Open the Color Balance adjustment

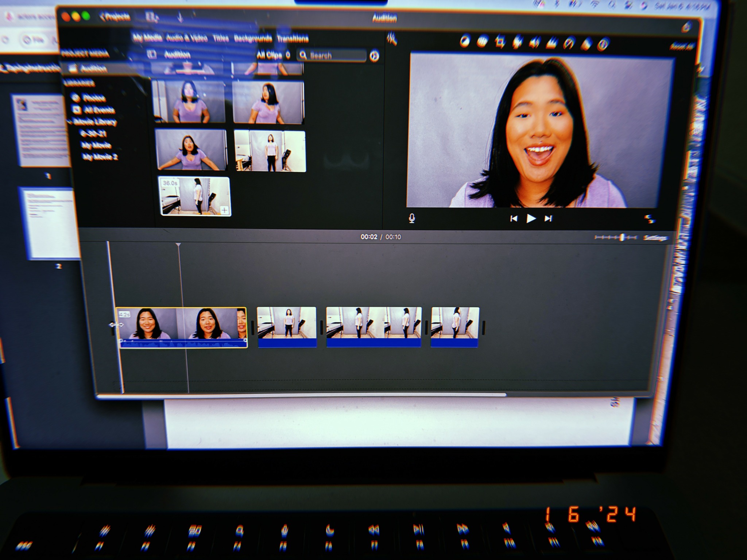465,42
